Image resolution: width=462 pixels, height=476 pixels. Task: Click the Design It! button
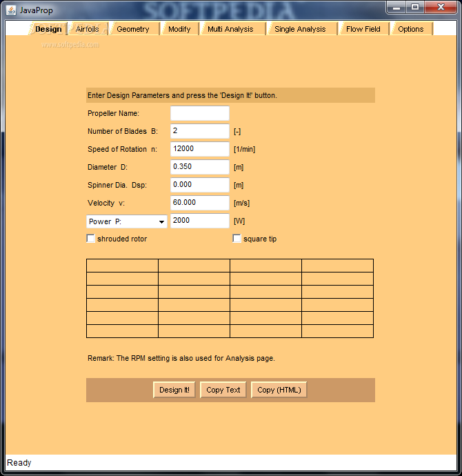174,390
